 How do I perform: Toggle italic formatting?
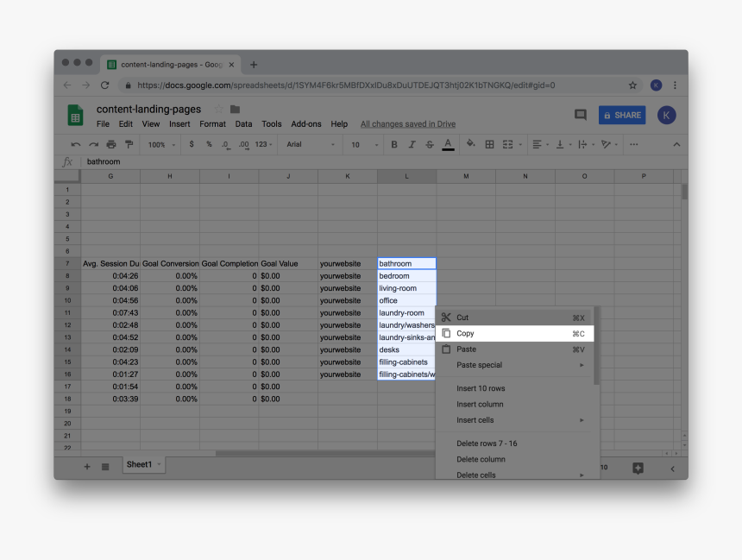pyautogui.click(x=412, y=144)
